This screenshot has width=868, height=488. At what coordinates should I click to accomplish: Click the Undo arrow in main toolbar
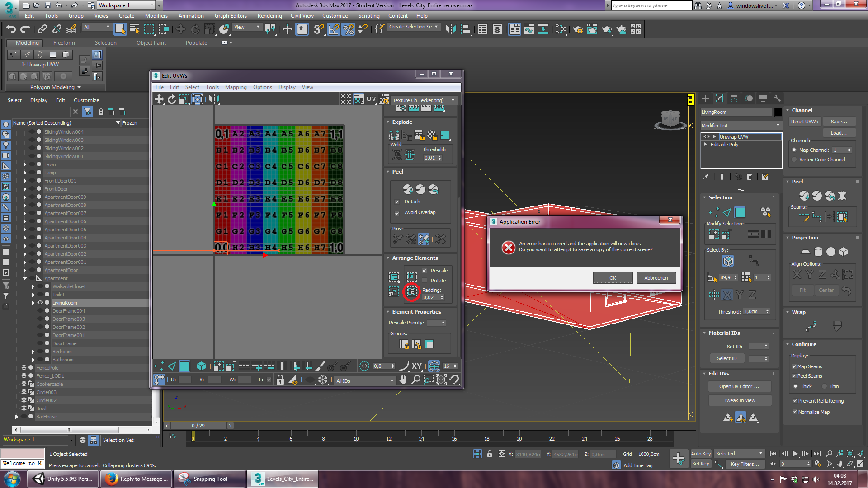point(11,29)
